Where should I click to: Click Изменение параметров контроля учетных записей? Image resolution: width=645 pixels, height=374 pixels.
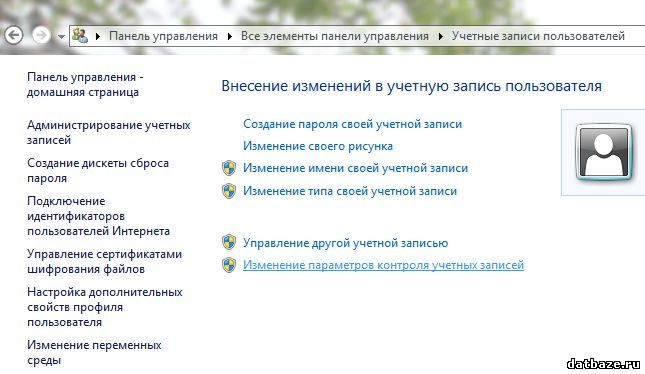[383, 265]
